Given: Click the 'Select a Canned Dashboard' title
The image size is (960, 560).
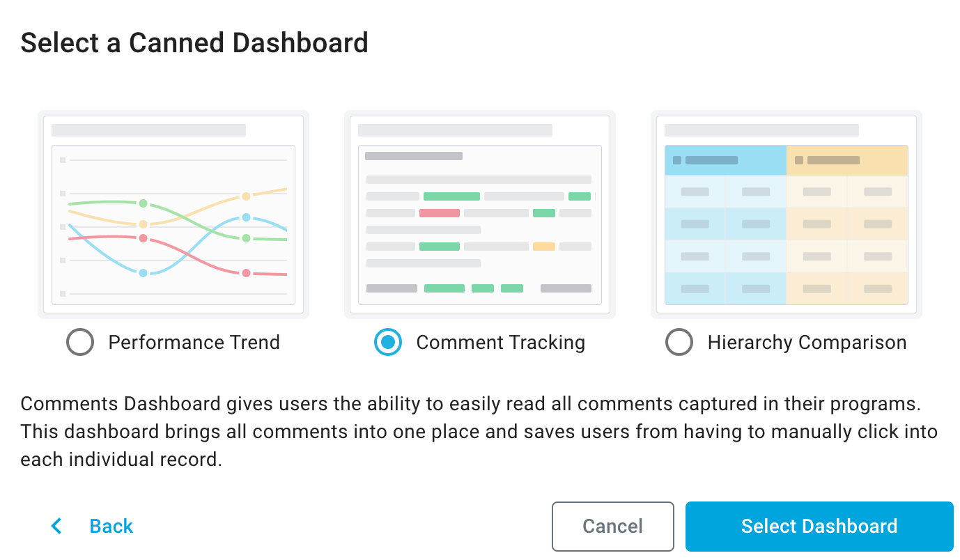Looking at the screenshot, I should tap(194, 43).
